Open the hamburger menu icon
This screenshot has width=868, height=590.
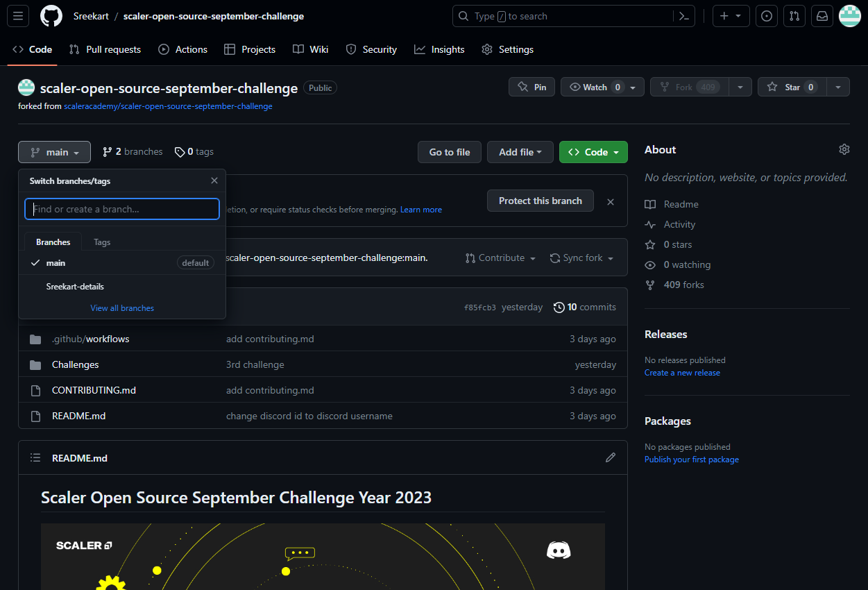(x=17, y=15)
